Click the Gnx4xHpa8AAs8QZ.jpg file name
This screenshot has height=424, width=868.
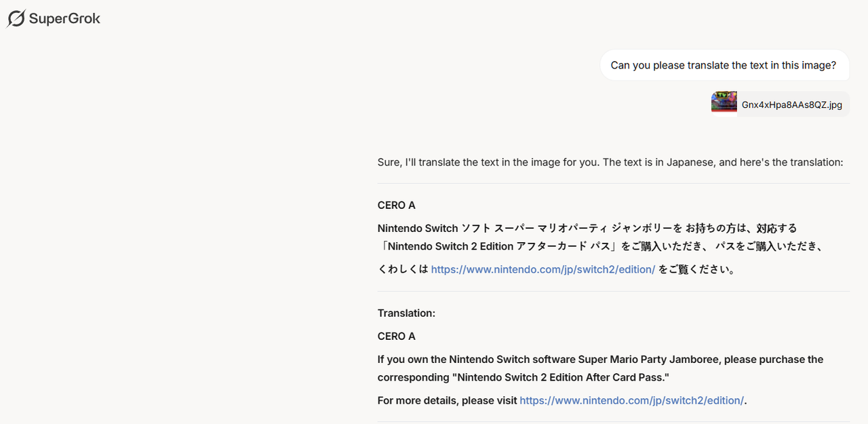(x=791, y=105)
